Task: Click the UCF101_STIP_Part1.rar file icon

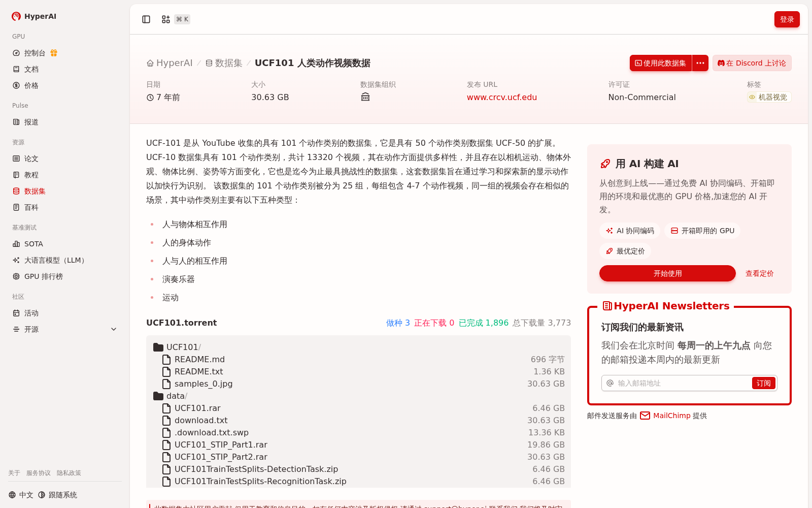Action: (x=166, y=444)
